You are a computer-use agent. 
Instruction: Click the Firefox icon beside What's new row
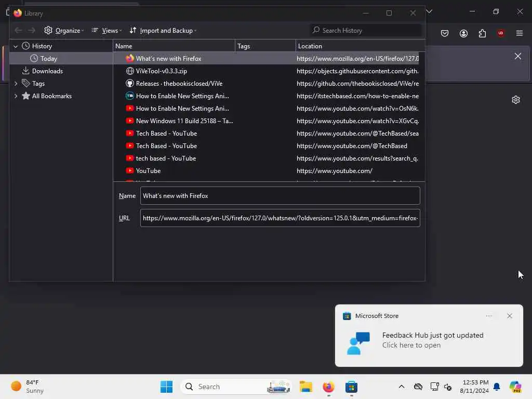pyautogui.click(x=129, y=58)
